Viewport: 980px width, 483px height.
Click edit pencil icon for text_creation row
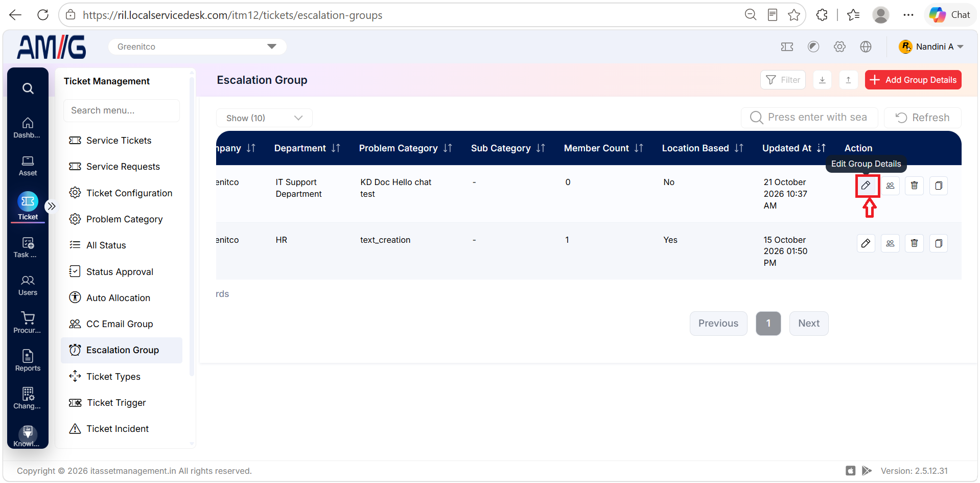pos(866,243)
